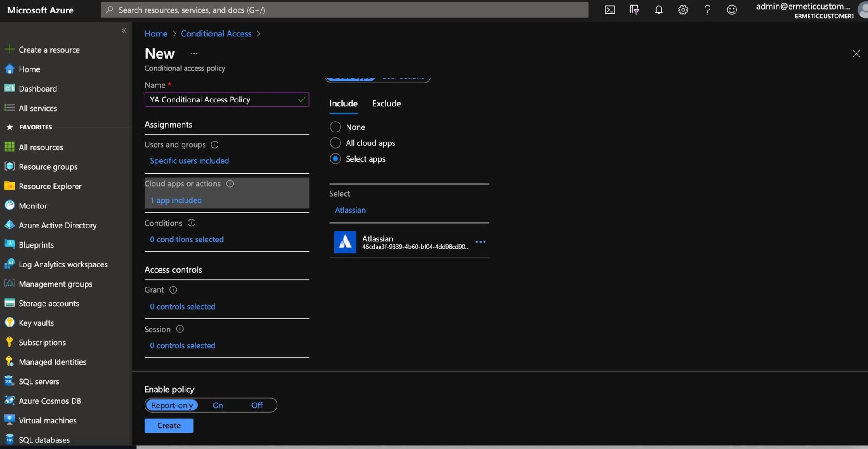Click the Azure Cosmos DB icon
Screen dimensions: 868x449
point(9,401)
